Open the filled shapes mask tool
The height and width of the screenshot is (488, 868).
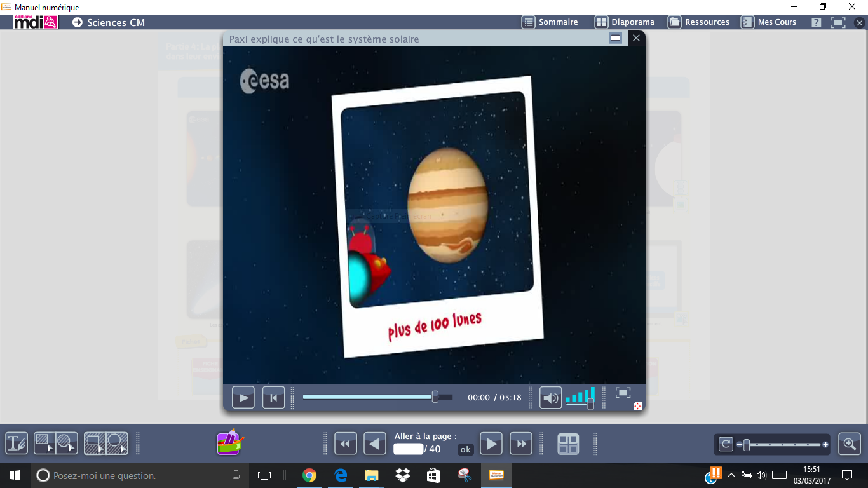[x=56, y=443]
